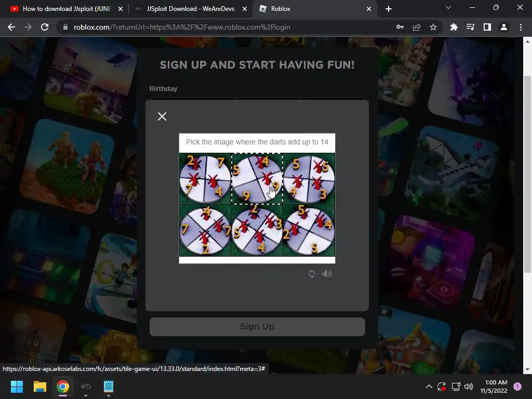The width and height of the screenshot is (532, 399).
Task: Pick bottom-middle dartboard with 2, 3, 5, 4
Action: 257,230
